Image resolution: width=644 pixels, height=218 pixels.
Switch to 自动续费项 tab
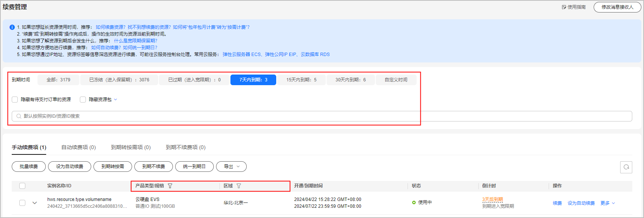[78, 147]
